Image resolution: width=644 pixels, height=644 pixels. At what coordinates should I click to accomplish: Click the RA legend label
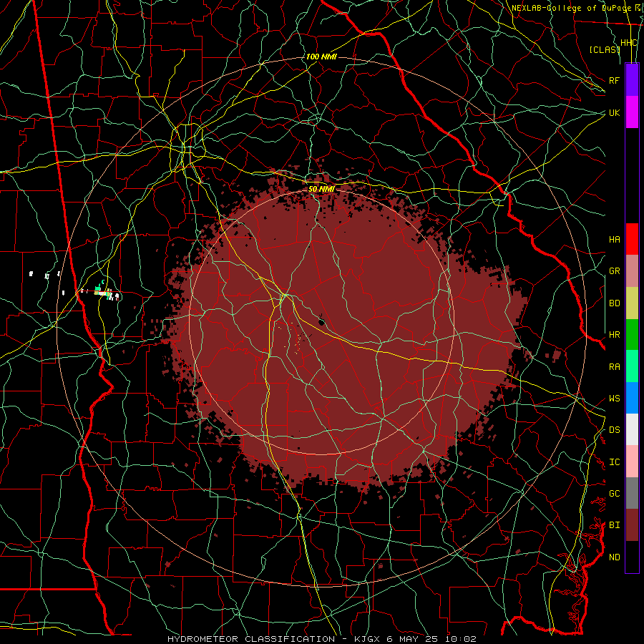pos(614,366)
